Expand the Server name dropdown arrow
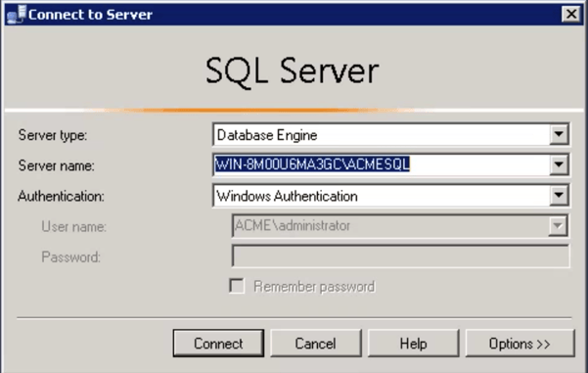The height and width of the screenshot is (373, 588). (559, 164)
